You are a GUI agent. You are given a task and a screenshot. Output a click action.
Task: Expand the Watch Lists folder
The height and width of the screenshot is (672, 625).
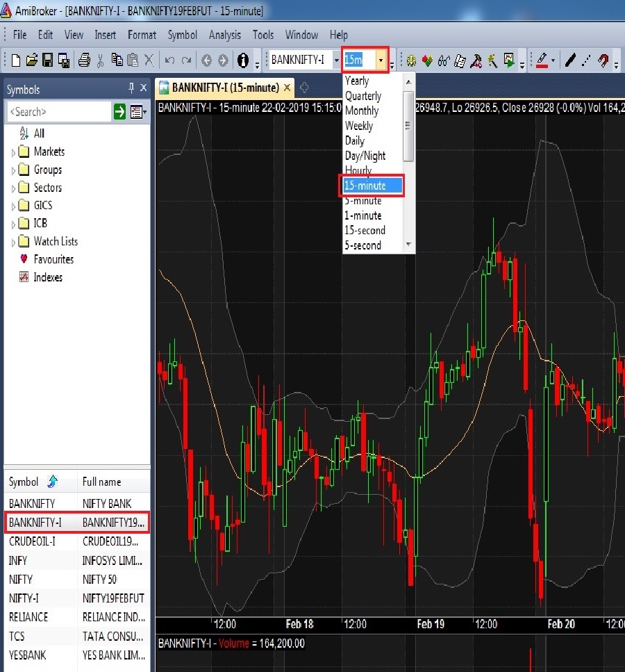pos(13,242)
